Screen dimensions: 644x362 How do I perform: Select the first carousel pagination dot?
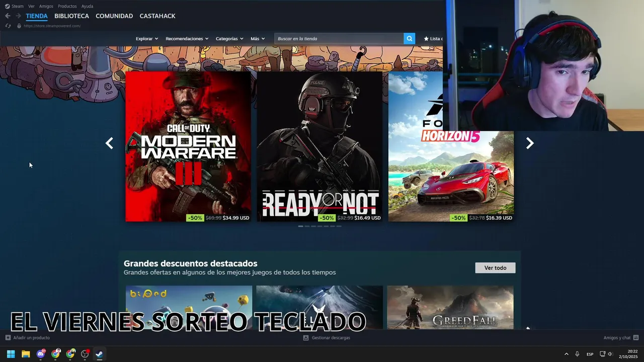(301, 226)
